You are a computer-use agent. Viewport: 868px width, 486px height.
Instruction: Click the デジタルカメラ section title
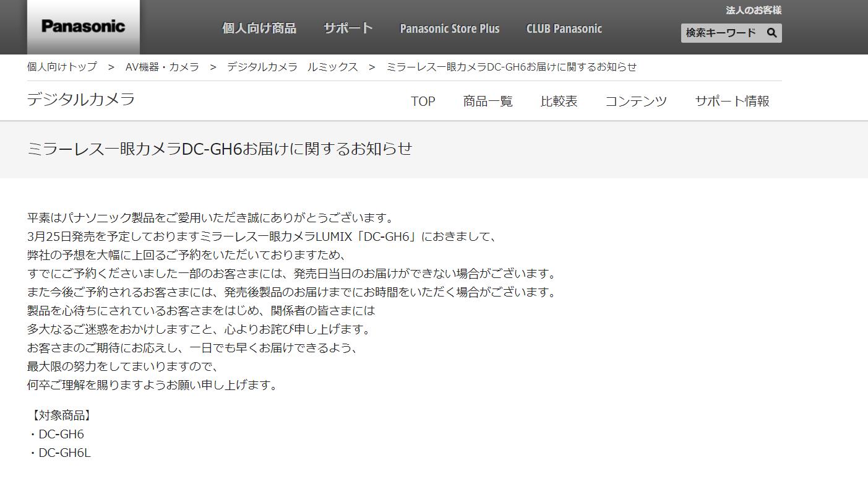click(81, 99)
